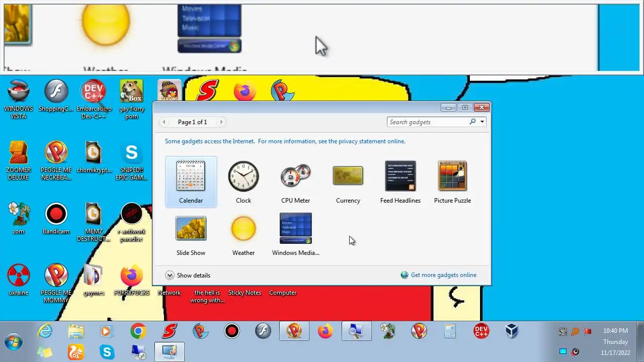This screenshot has width=644, height=362.
Task: Launch Internet Explorer from the taskbar
Action: coord(45,331)
